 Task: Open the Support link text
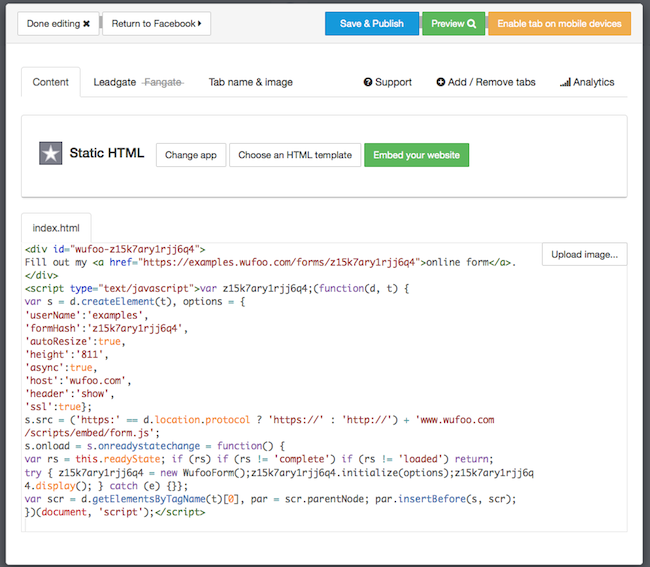point(393,82)
